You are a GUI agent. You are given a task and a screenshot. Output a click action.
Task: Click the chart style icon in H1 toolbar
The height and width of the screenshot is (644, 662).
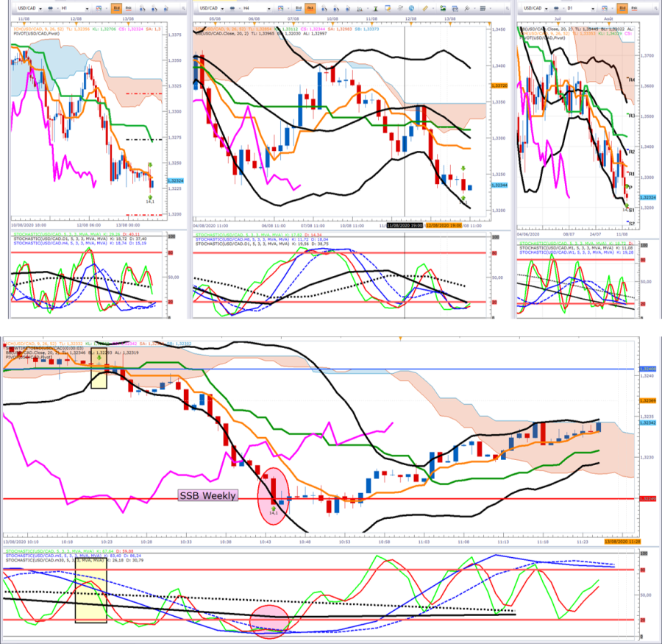point(99,8)
